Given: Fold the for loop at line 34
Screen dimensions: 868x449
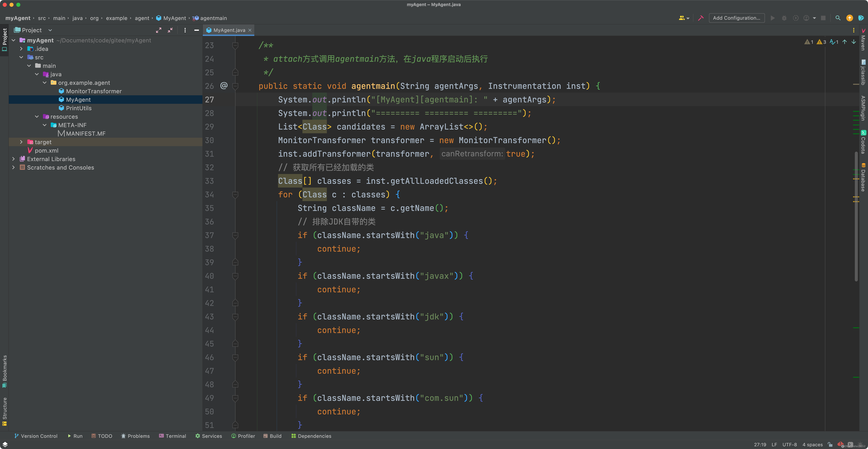Looking at the screenshot, I should point(235,194).
